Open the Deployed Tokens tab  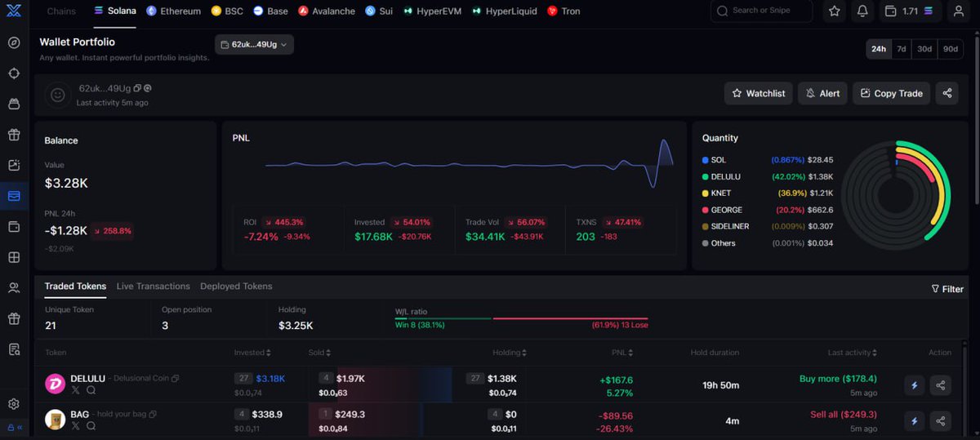tap(236, 287)
